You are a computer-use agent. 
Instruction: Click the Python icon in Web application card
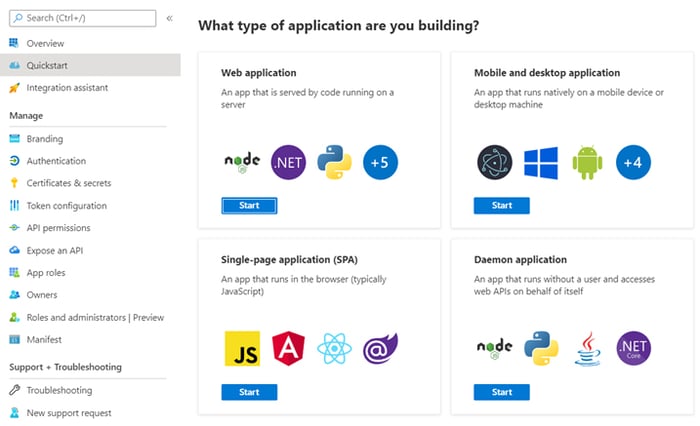tap(334, 162)
